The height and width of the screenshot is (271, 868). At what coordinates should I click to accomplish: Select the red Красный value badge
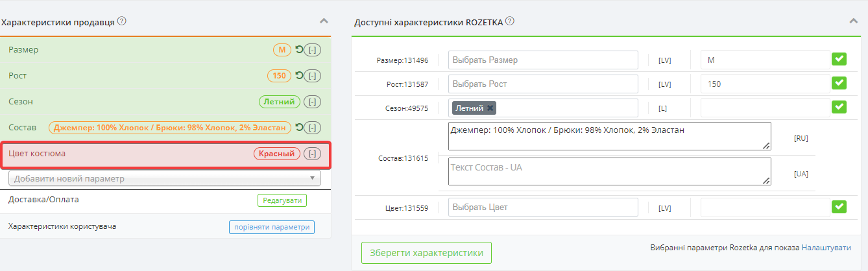(277, 154)
